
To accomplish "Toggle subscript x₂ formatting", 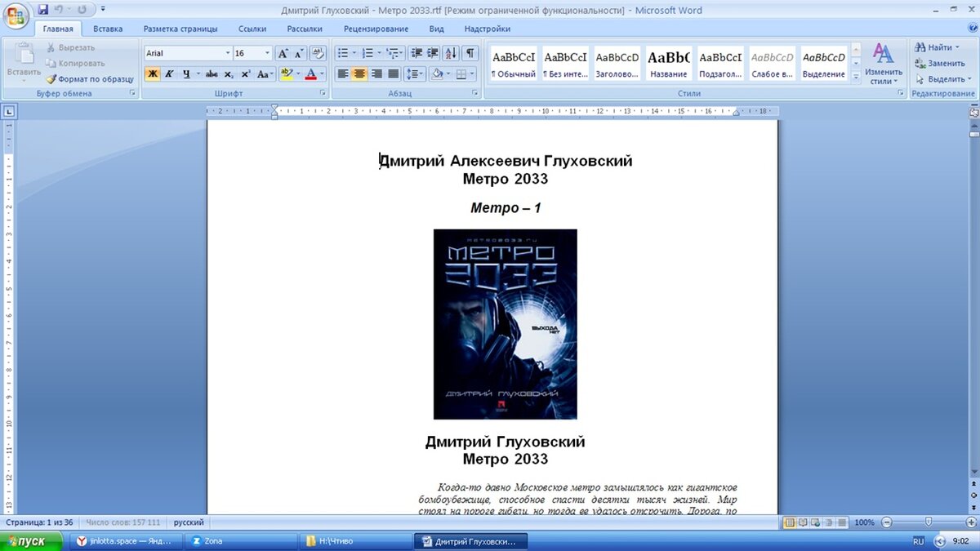I will [229, 73].
